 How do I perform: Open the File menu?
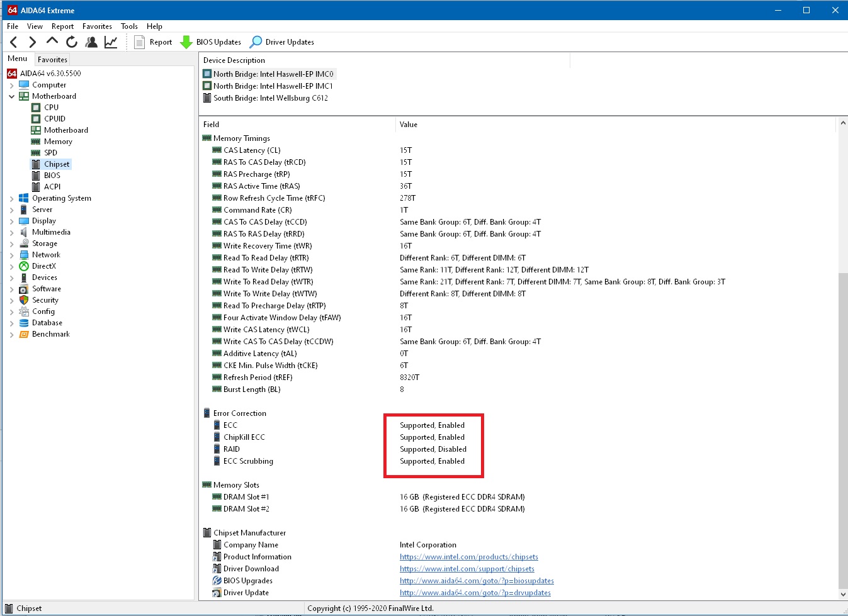tap(13, 26)
